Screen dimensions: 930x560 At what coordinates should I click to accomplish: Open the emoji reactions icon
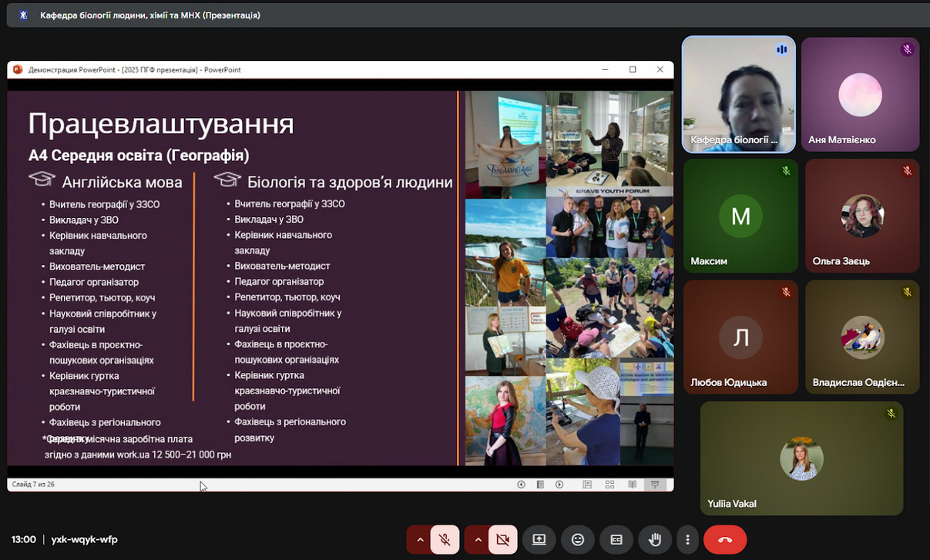pos(577,540)
